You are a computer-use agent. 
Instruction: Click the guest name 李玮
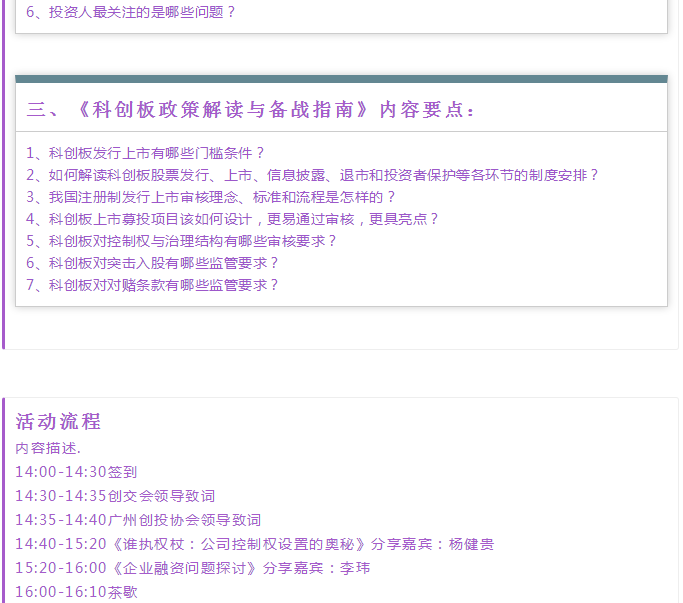pos(356,568)
